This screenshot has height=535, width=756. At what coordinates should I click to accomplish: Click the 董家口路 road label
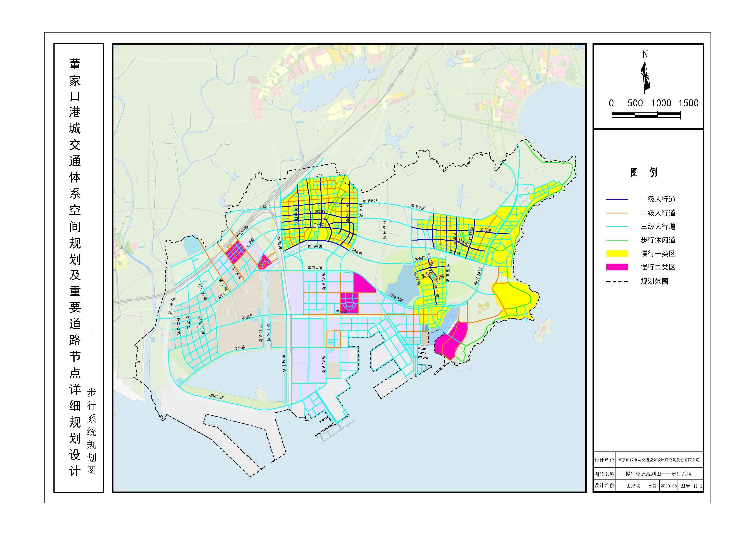coord(296,216)
